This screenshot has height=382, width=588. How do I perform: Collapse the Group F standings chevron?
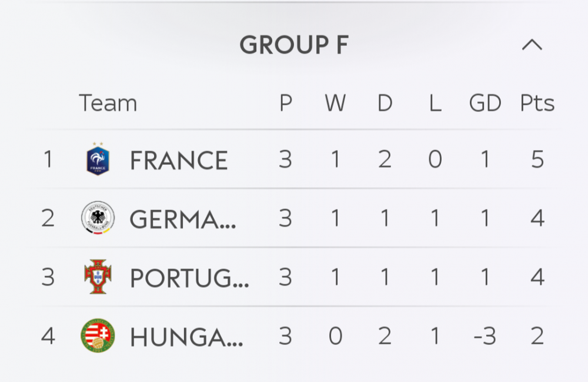(x=532, y=45)
